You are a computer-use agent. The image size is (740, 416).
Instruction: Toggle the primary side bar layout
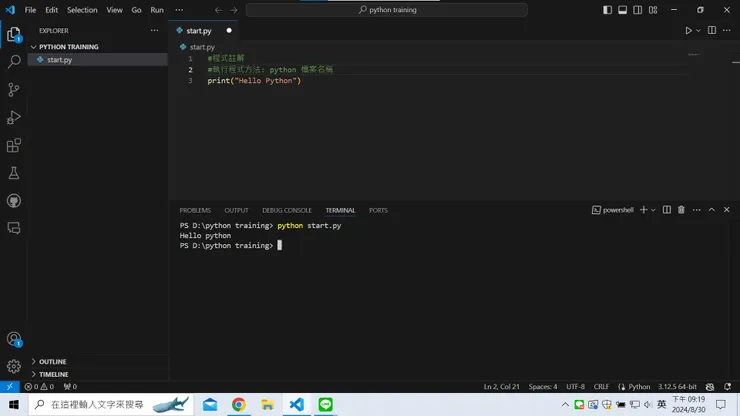607,10
